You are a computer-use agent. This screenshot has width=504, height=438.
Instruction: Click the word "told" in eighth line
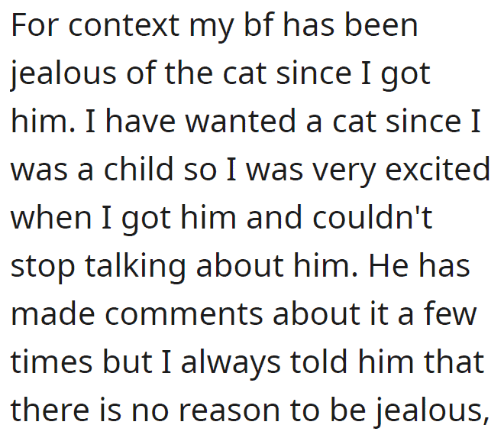click(319, 361)
